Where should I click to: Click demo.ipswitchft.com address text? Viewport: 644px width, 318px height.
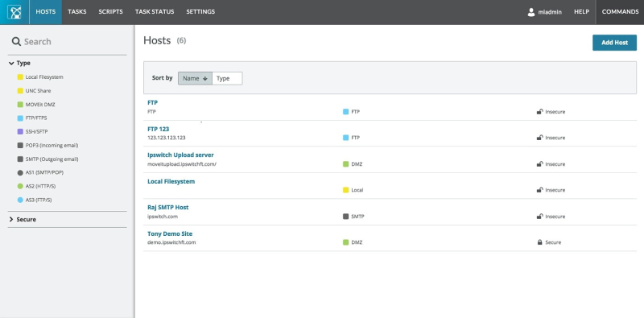click(171, 242)
